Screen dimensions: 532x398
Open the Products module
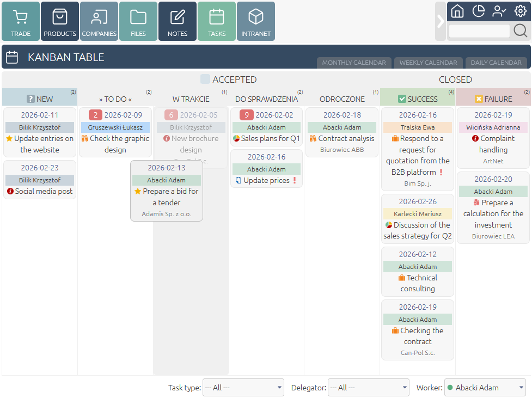(x=60, y=21)
